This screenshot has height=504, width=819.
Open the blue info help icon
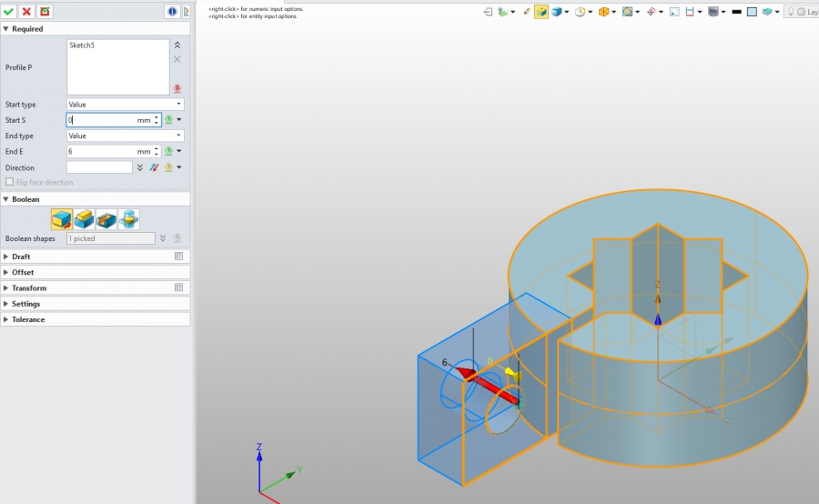172,11
